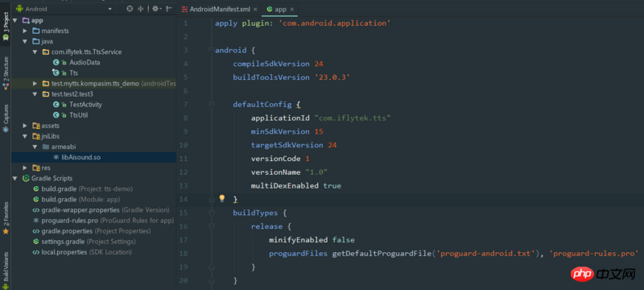The width and height of the screenshot is (644, 290).
Task: Expand the res folder
Action: pos(25,168)
